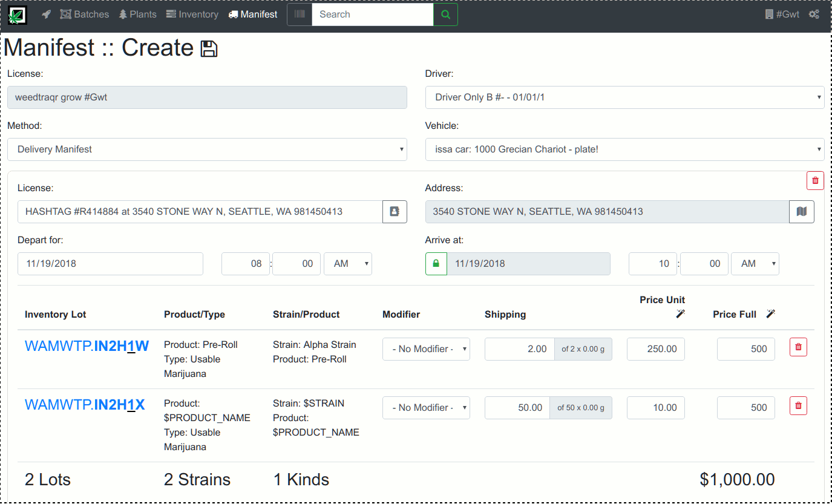
Task: Open the Plants menu
Action: [x=138, y=14]
